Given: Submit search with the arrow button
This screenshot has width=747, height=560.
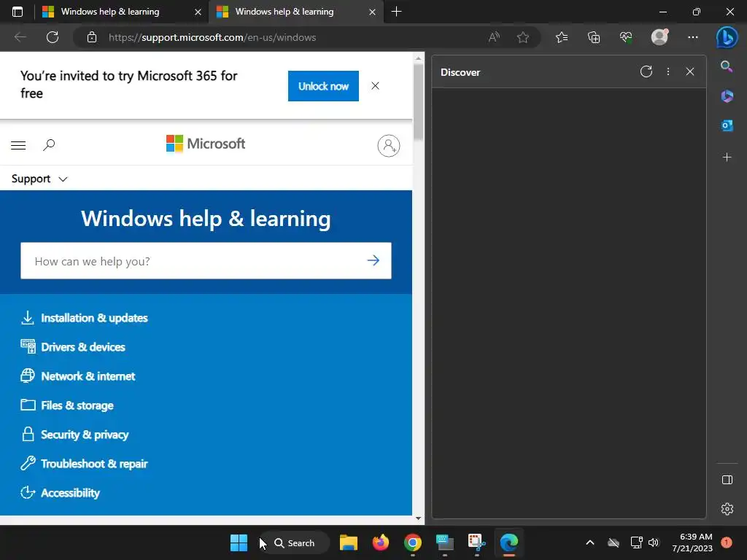Looking at the screenshot, I should pos(373,260).
